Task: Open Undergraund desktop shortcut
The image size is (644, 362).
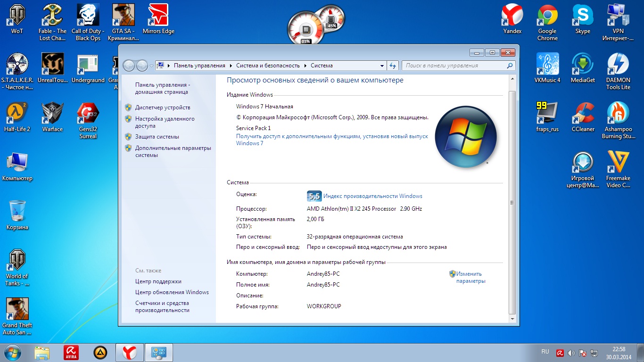Action: 88,68
